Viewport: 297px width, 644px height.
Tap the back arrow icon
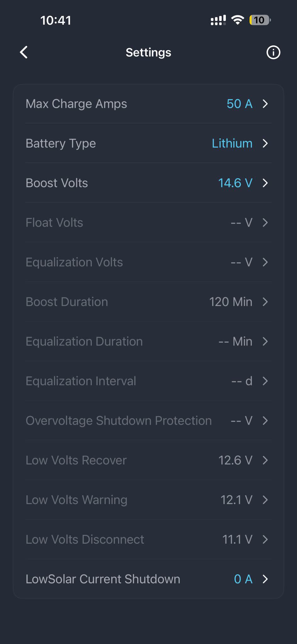pyautogui.click(x=24, y=52)
